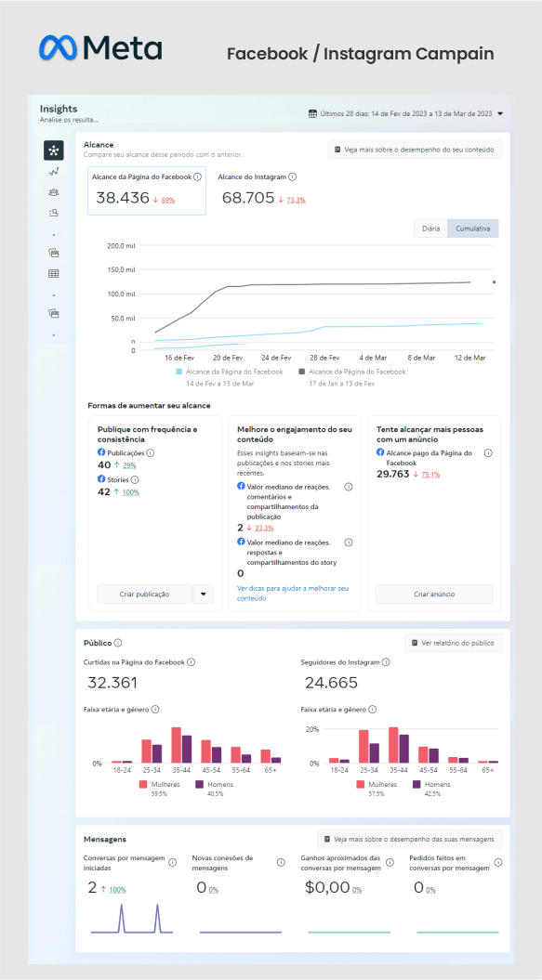This screenshot has width=542, height=980.
Task: Click info icon for Novas conexões de mensagens
Action: point(281,863)
